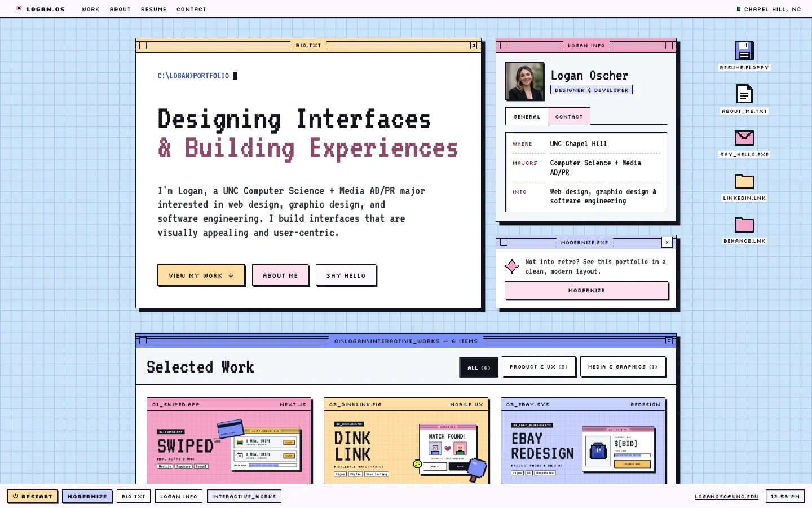This screenshot has height=508, width=812.
Task: Open CONTACT in the top menu
Action: [191, 9]
